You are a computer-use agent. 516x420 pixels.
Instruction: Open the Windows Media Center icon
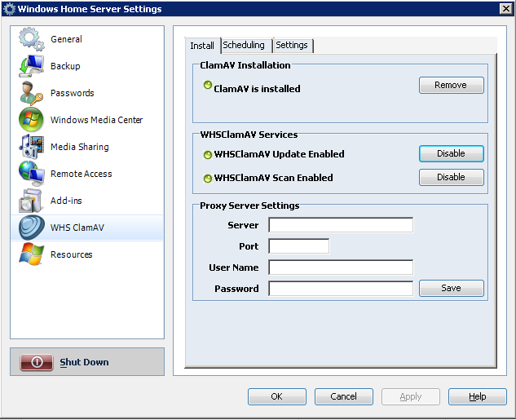coord(31,120)
